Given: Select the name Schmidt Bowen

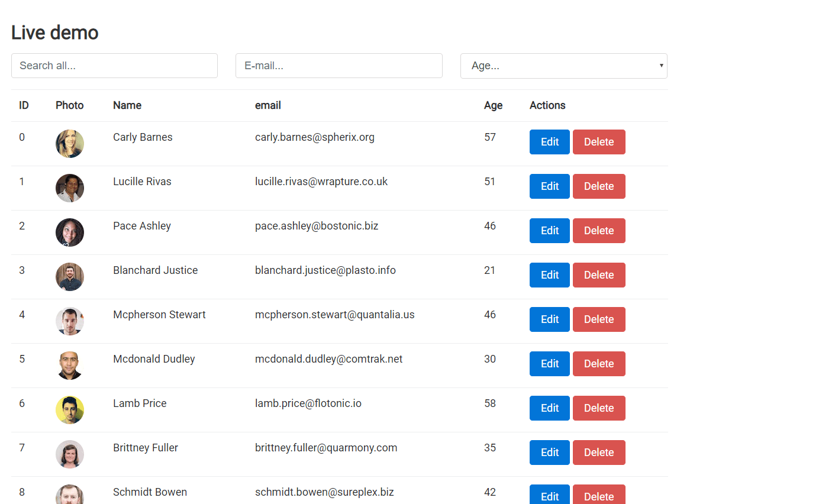Looking at the screenshot, I should [x=150, y=492].
